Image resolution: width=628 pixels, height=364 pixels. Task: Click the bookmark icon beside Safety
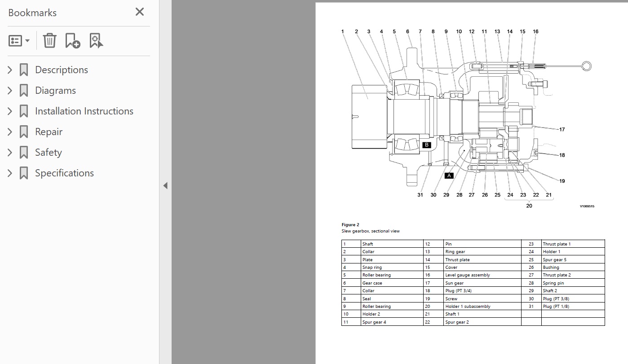[x=24, y=153]
